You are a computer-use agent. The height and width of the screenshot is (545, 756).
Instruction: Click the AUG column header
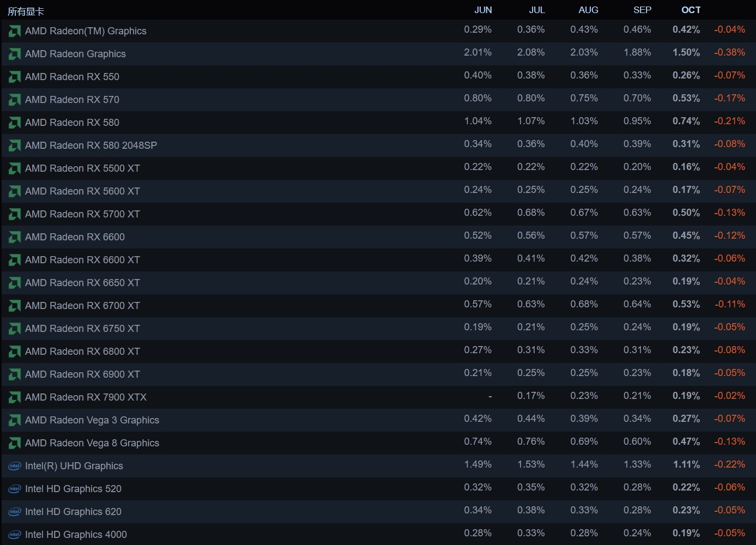[x=588, y=10]
